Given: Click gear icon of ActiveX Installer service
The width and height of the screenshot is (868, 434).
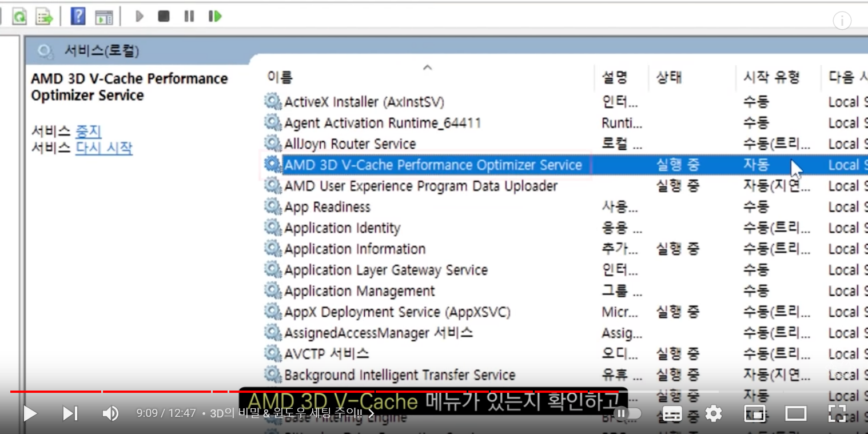Looking at the screenshot, I should 273,102.
